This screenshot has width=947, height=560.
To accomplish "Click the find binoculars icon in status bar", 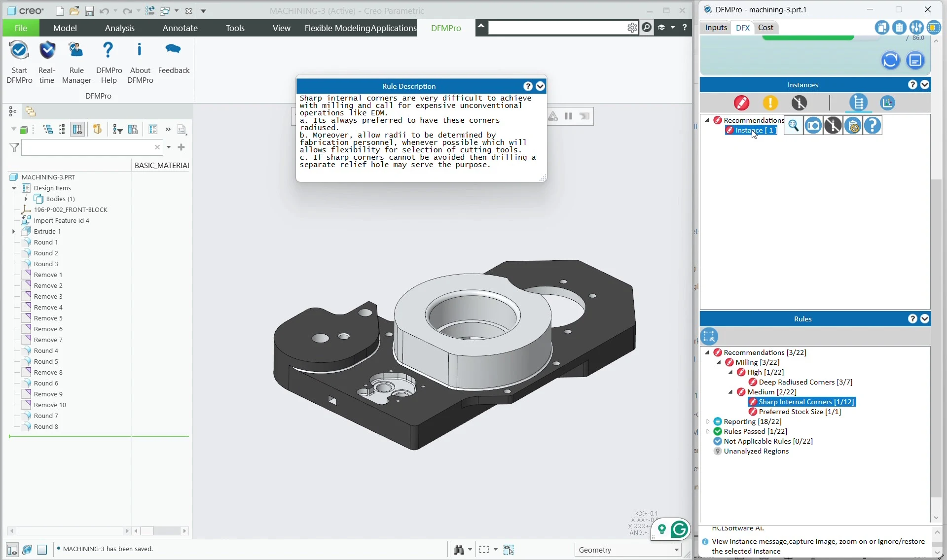I will pos(459,550).
